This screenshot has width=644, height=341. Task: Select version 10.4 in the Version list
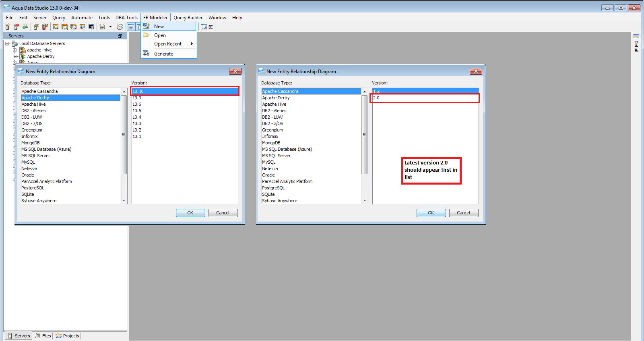pos(185,117)
